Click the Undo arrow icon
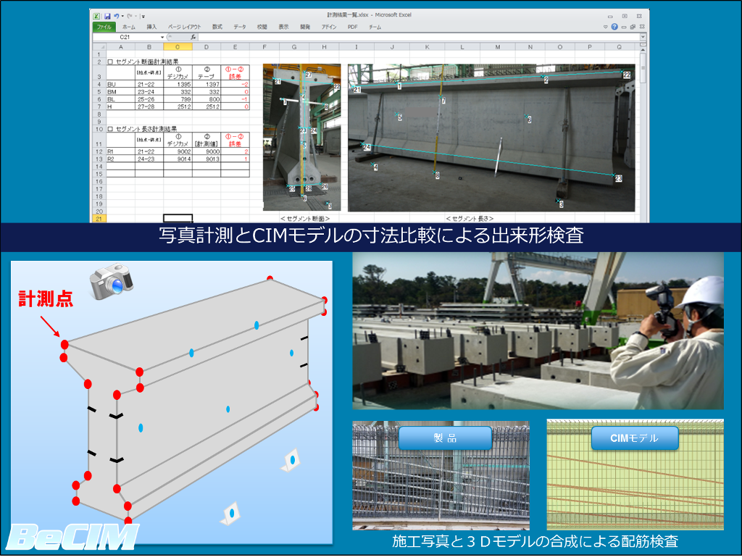This screenshot has width=742, height=560. 116,16
